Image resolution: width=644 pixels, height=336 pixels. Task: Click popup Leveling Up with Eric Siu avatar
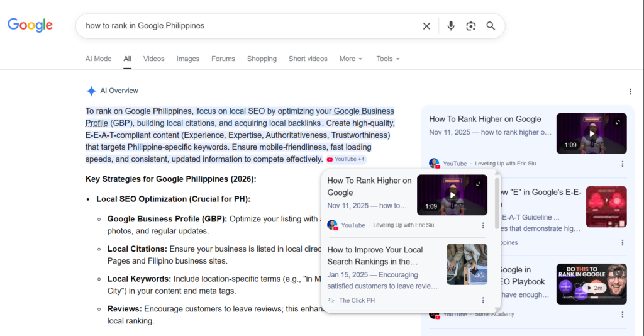click(332, 225)
